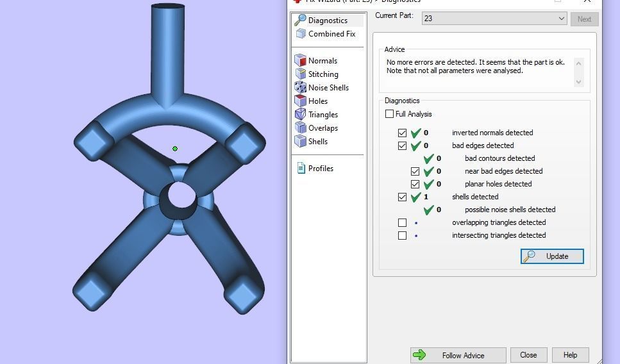Screen dimensions: 620x364
Task: Open the Shells fix icon
Action: click(x=301, y=141)
